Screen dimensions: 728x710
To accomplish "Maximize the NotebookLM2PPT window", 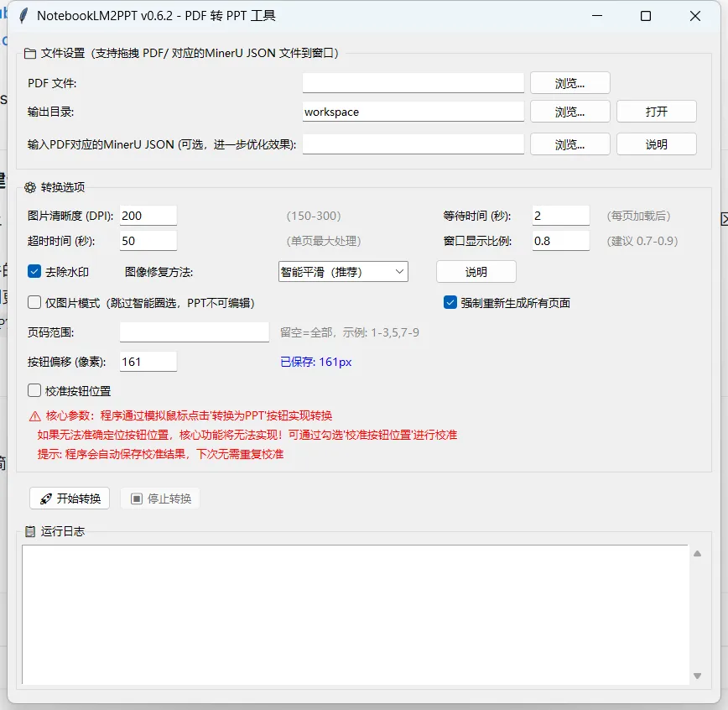I will point(645,16).
